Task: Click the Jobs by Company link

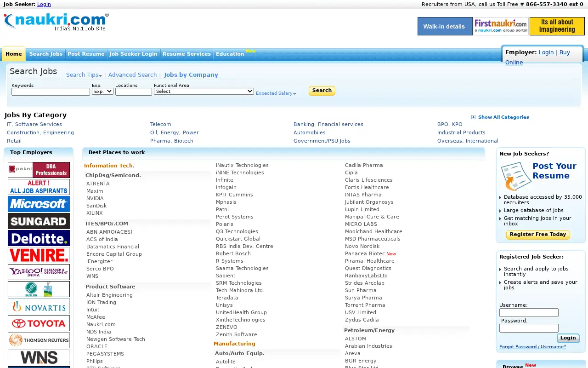Action: point(191,75)
